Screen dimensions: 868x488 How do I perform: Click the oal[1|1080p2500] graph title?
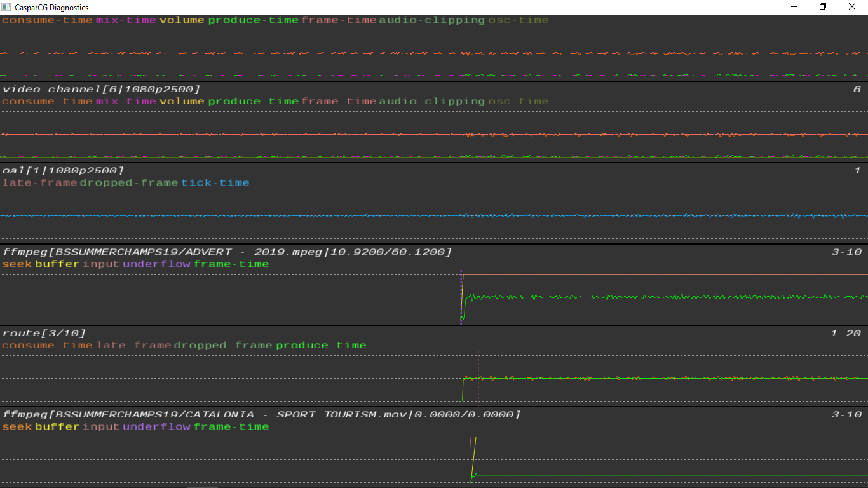pos(64,171)
